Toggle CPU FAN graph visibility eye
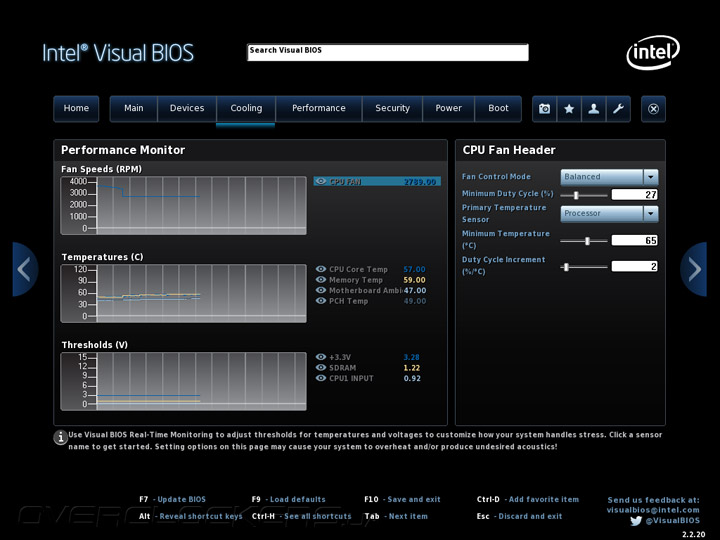Viewport: 720px width, 540px height. click(x=321, y=181)
